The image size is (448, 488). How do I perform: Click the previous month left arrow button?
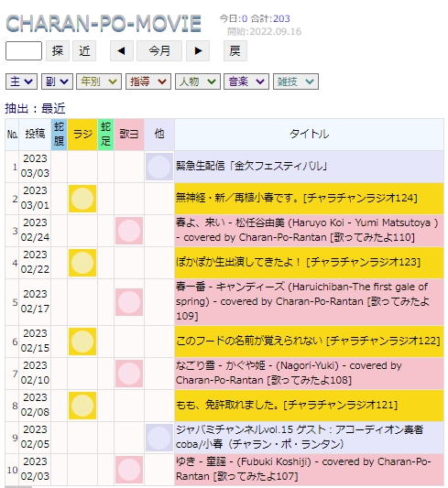[122, 50]
